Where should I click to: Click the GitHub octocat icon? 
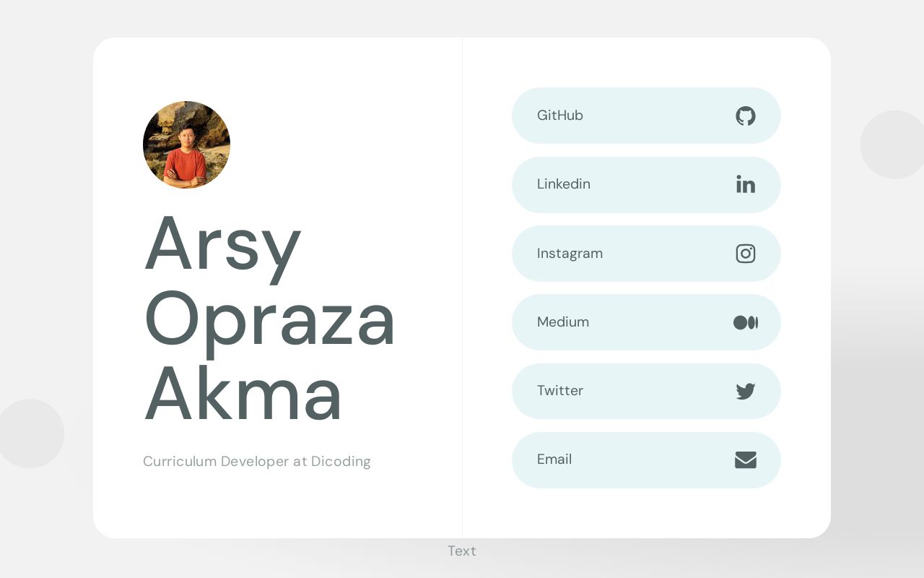[x=746, y=116]
